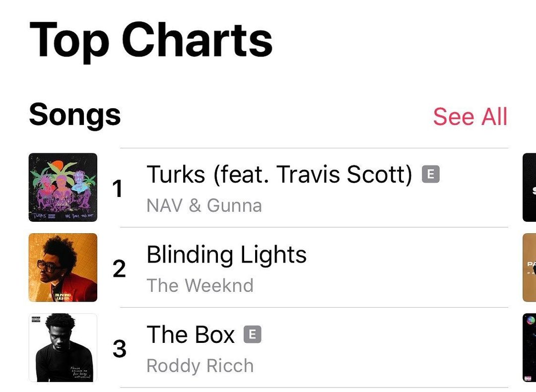The image size is (536, 392).
Task: Tap the Blinding Lights album artwork
Action: pyautogui.click(x=63, y=267)
